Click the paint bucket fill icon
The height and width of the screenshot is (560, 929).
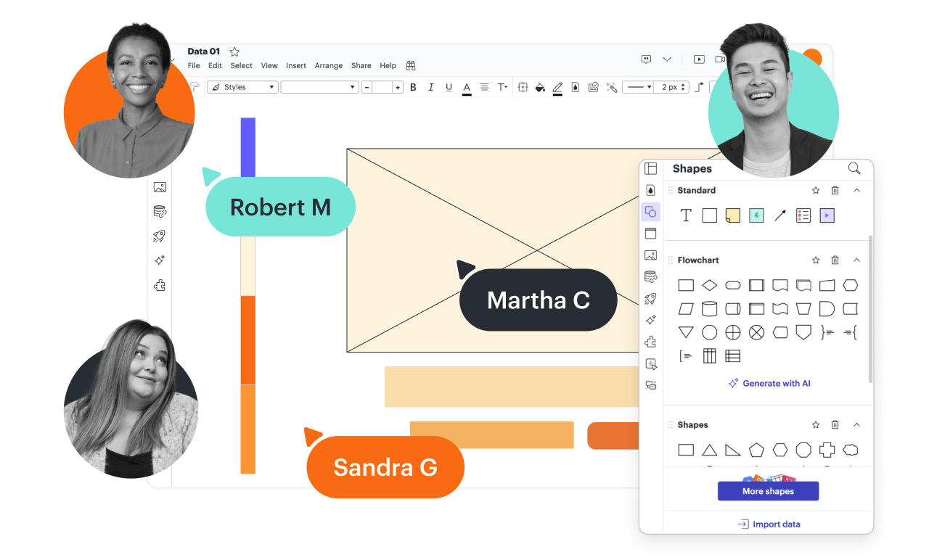(x=539, y=87)
